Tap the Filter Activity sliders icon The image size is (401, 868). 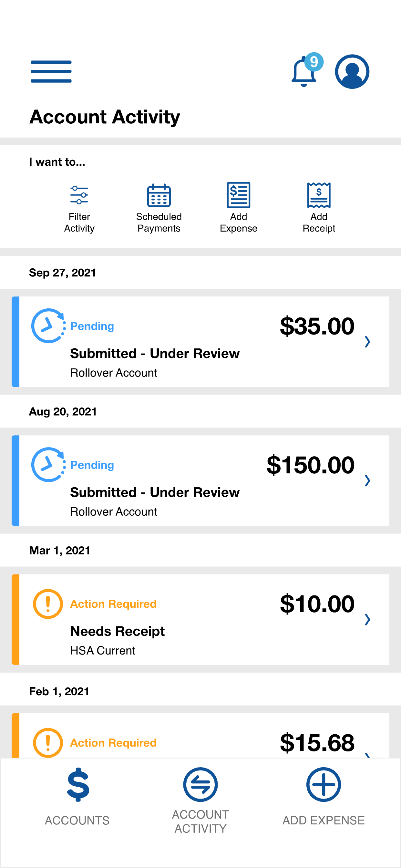click(79, 195)
